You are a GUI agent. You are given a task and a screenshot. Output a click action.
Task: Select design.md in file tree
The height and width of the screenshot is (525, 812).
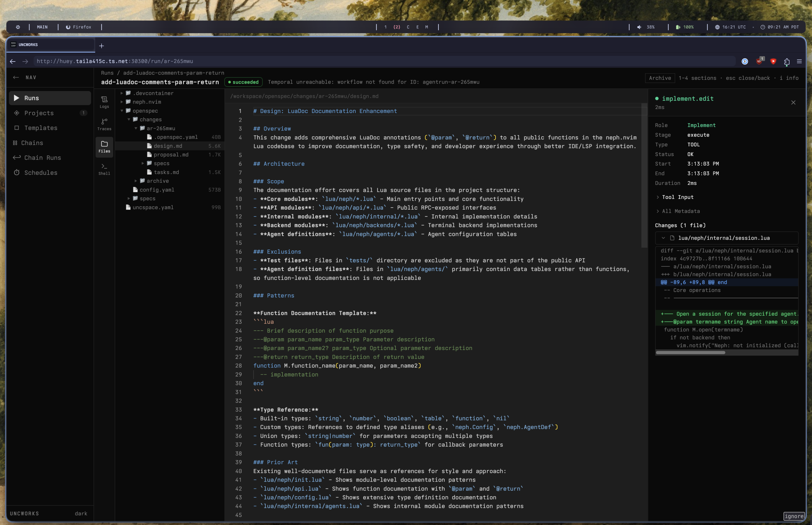[x=170, y=146]
